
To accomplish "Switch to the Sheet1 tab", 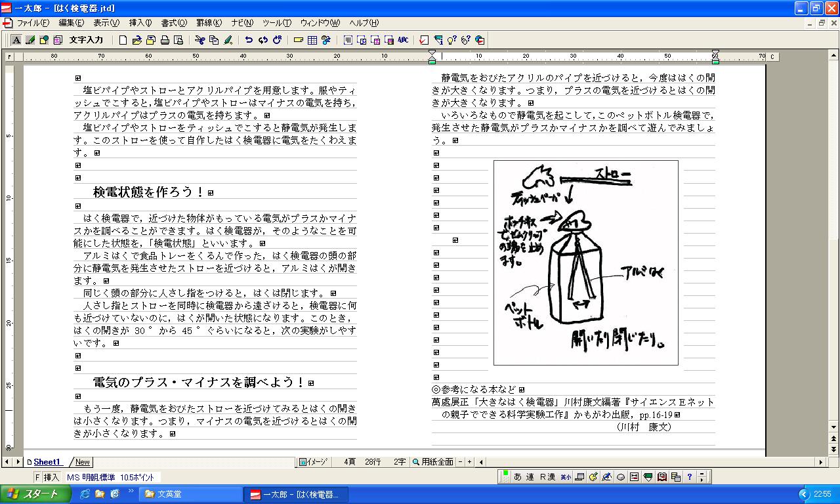I will tap(45, 462).
